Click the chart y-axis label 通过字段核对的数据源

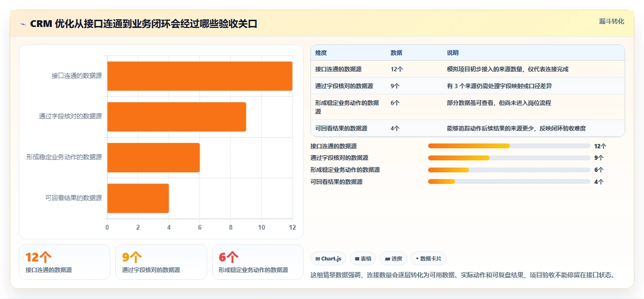70,117
